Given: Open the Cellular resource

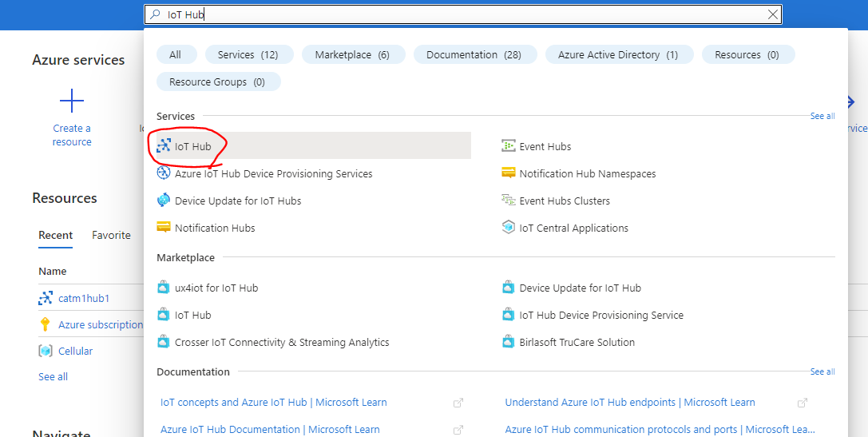Looking at the screenshot, I should tap(75, 352).
